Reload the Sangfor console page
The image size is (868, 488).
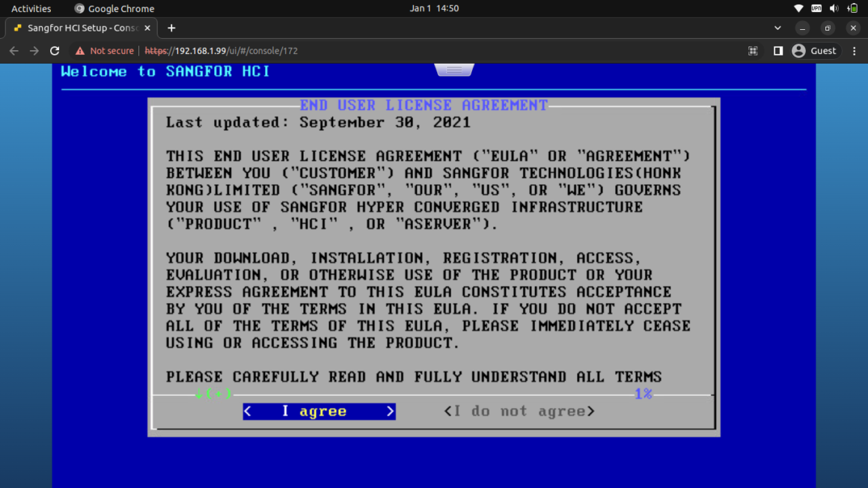tap(55, 51)
